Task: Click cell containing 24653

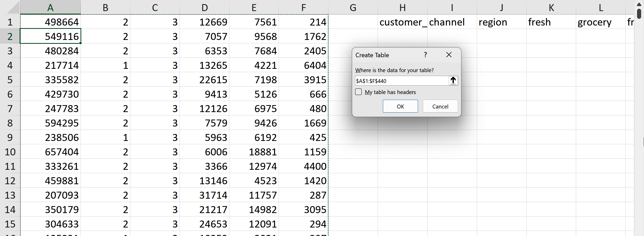Action: [x=204, y=224]
